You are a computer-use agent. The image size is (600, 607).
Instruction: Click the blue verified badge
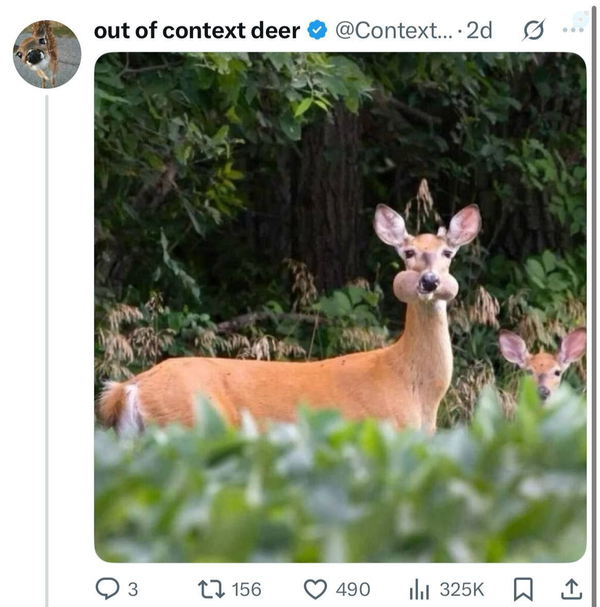317,30
